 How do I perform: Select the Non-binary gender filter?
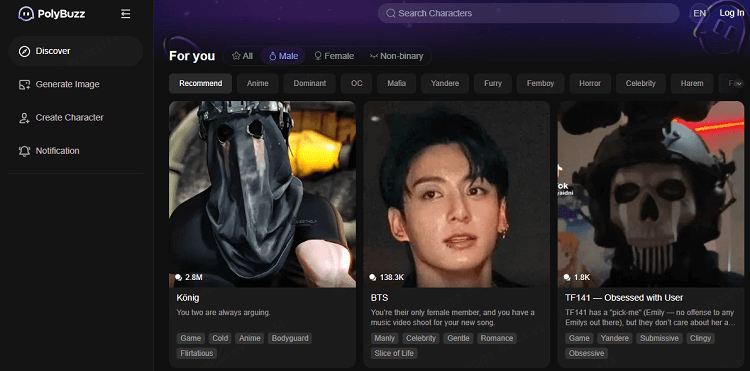(397, 56)
